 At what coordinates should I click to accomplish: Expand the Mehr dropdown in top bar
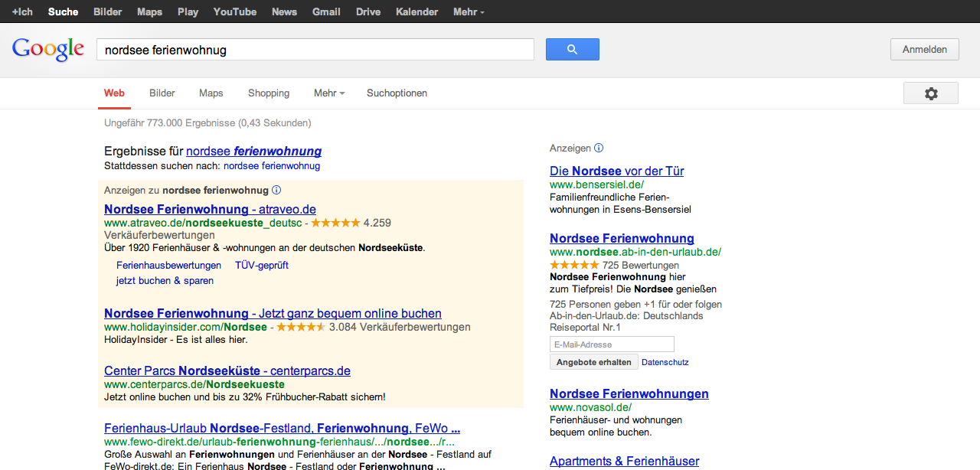468,12
